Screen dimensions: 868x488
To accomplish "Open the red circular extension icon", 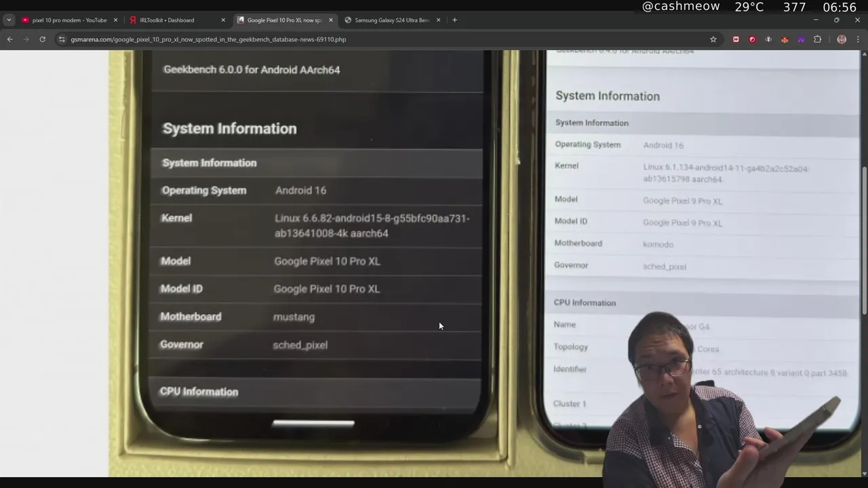I will click(x=752, y=39).
